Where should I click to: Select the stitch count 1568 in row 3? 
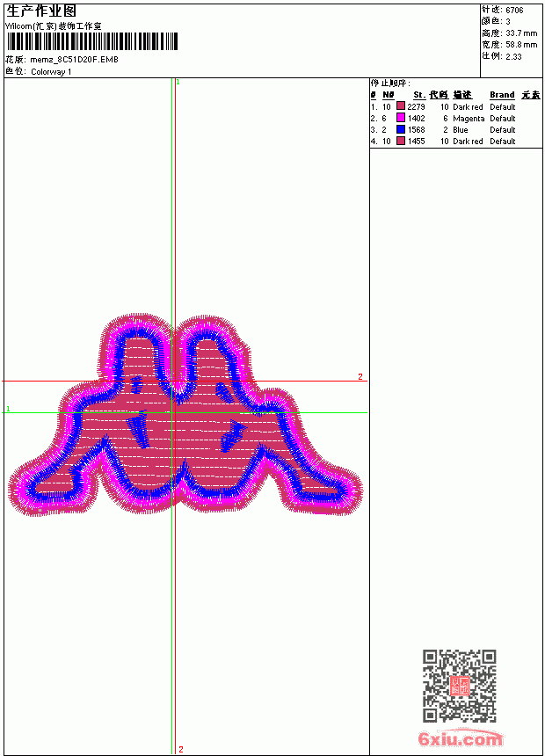pyautogui.click(x=417, y=130)
